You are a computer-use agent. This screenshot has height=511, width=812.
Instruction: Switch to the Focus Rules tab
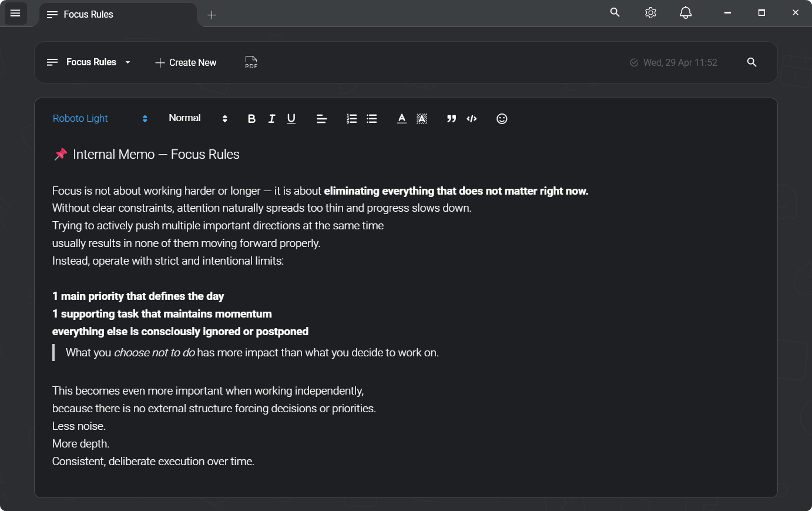(x=88, y=15)
